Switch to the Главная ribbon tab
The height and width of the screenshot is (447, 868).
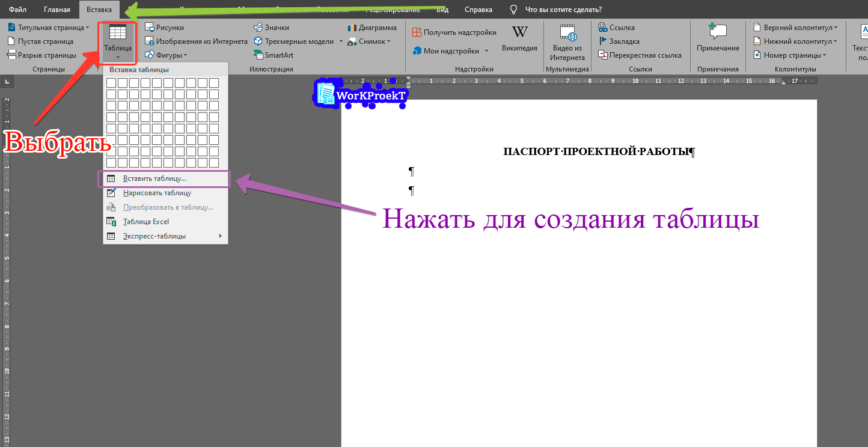tap(57, 9)
